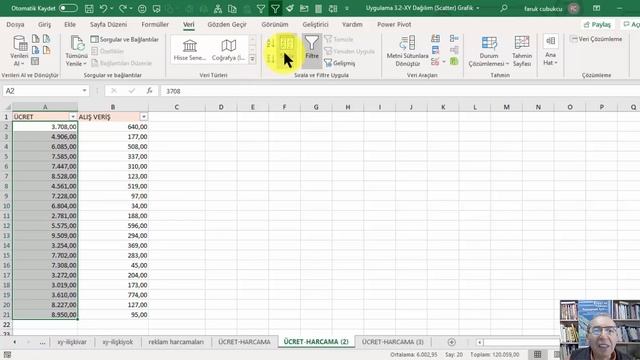Image resolution: width=640 pixels, height=360 pixels.
Task: Switch to the Giriş tab
Action: click(x=44, y=24)
